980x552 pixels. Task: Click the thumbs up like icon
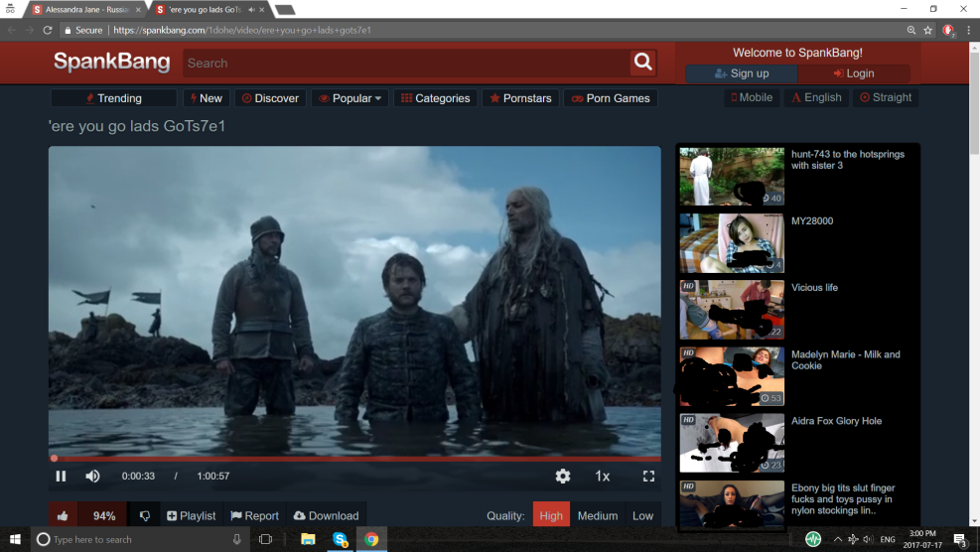coord(63,516)
